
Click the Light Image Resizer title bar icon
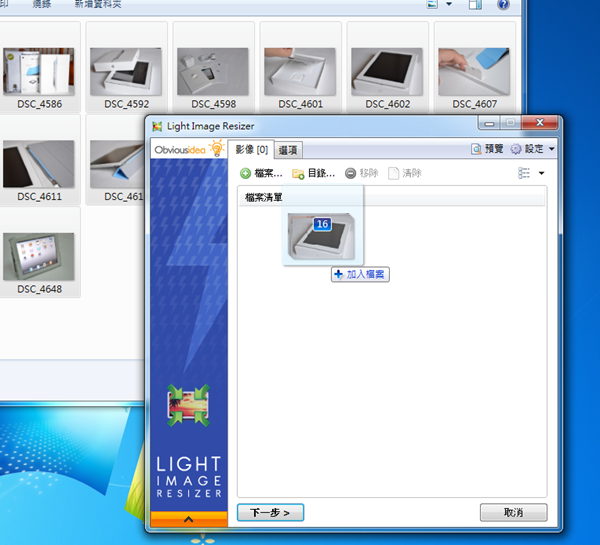click(x=157, y=126)
